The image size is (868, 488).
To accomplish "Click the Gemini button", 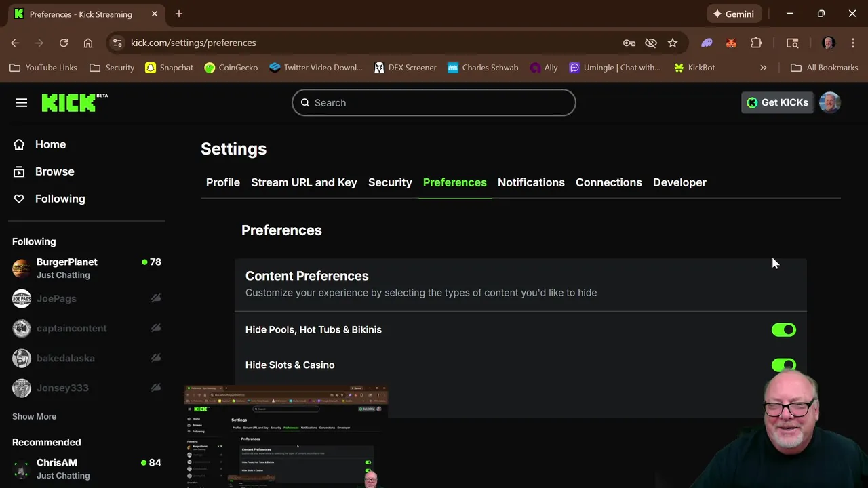I will (x=733, y=14).
